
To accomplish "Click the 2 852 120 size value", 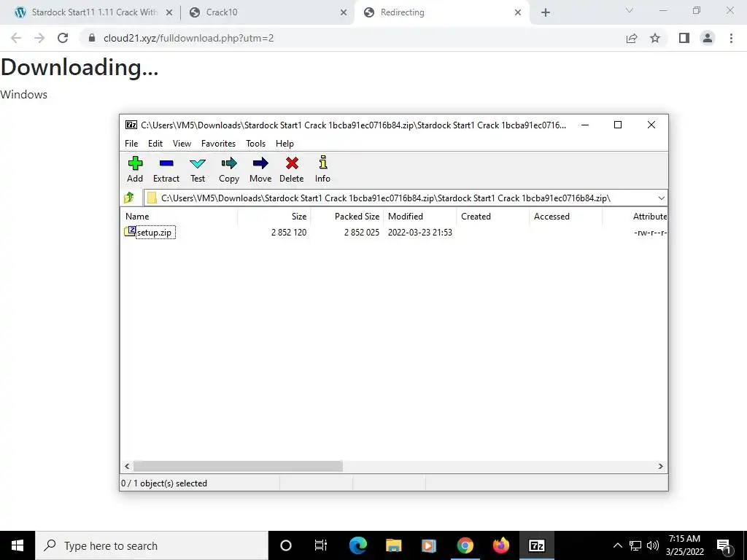I will coord(289,233).
